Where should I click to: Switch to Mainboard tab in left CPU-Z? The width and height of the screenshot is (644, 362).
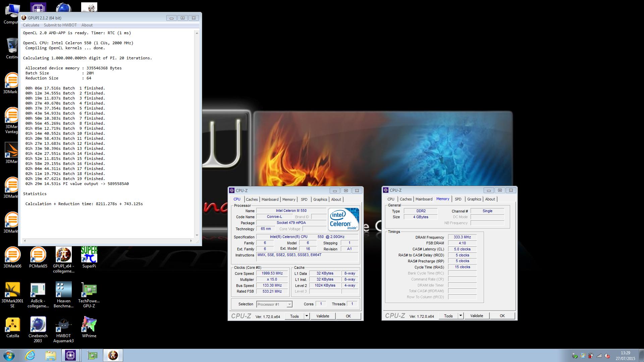pyautogui.click(x=270, y=199)
